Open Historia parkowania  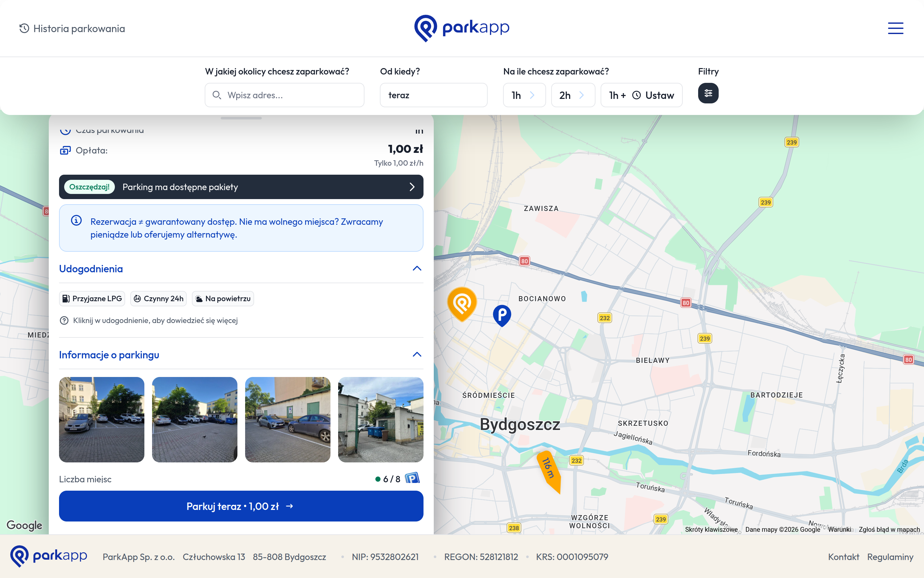72,29
